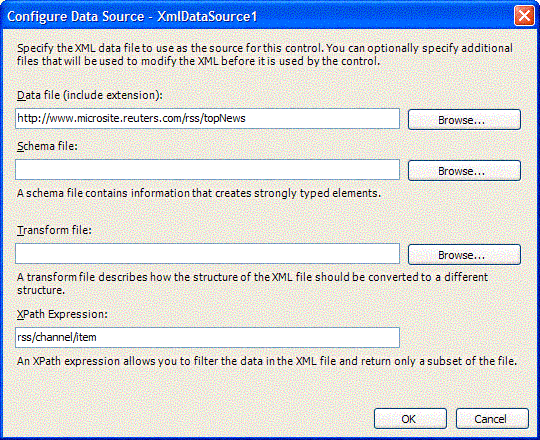Click the XPath expression description text
Image resolution: width=540 pixels, height=440 pixels.
point(267,361)
